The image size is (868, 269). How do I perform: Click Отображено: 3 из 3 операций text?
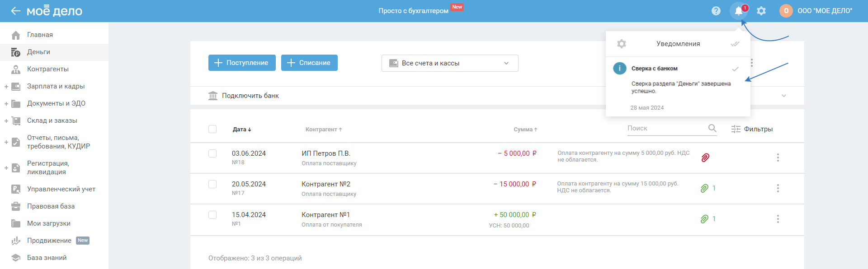pos(255,258)
